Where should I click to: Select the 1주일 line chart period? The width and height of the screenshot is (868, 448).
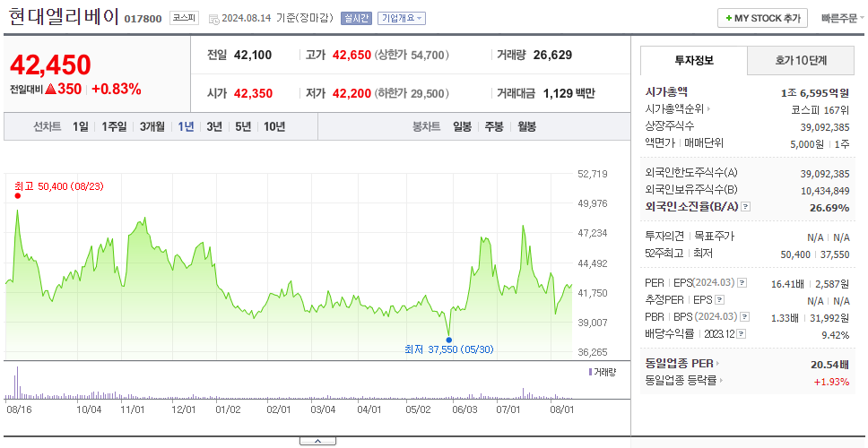point(114,126)
